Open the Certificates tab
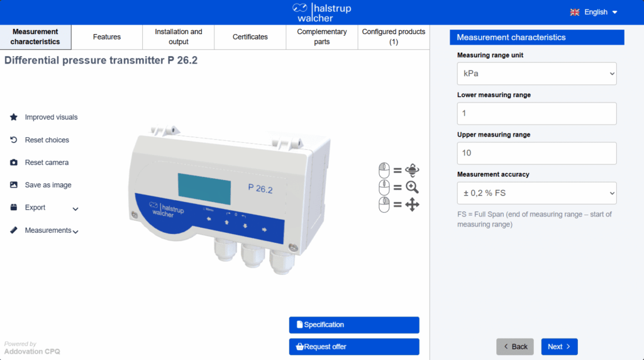Image resolution: width=644 pixels, height=360 pixels. [250, 37]
